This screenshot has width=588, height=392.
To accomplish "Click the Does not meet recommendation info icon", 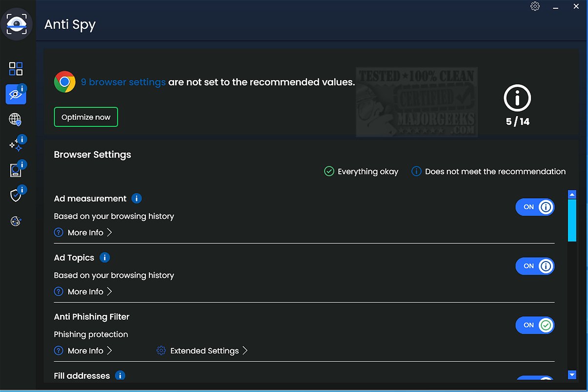I will 416,171.
